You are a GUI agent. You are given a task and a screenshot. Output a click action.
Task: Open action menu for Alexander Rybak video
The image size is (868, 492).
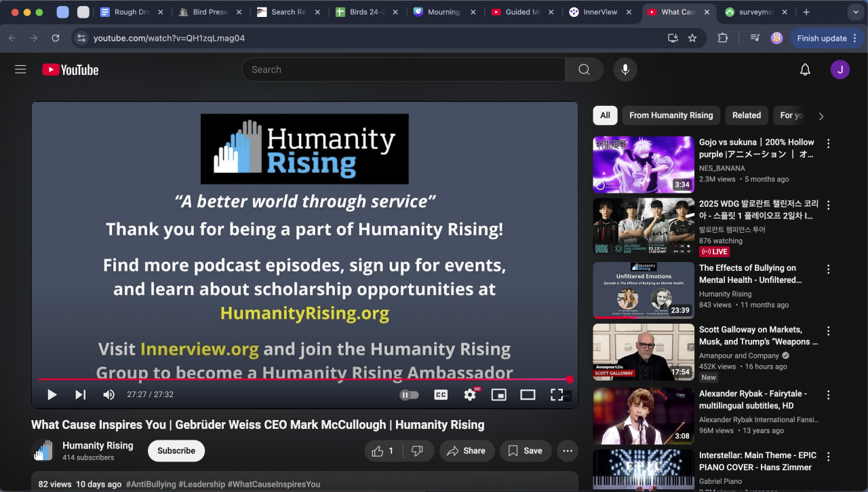point(828,395)
